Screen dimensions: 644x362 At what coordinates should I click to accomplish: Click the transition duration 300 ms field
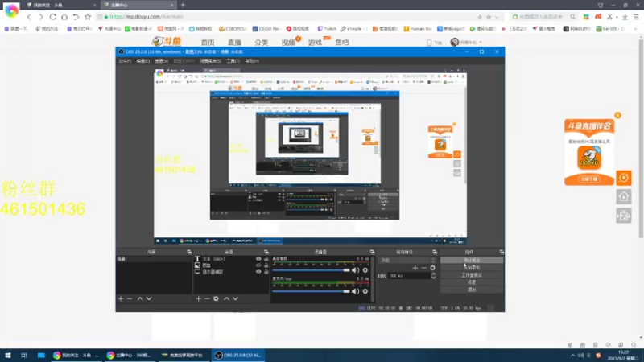click(409, 276)
